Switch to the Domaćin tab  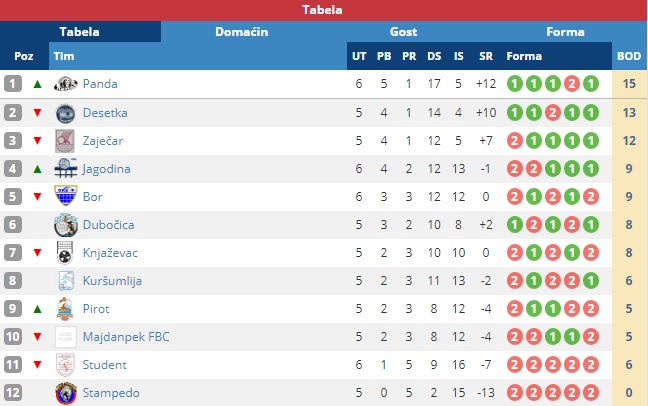point(242,32)
